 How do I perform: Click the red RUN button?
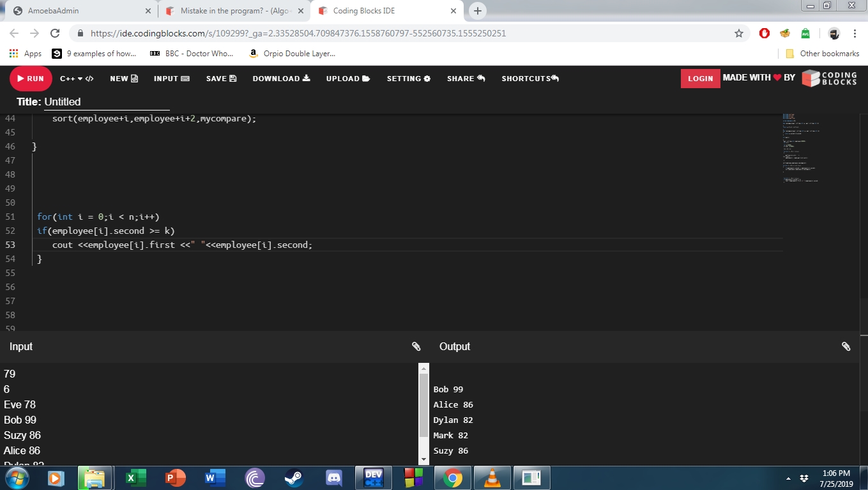coord(30,79)
